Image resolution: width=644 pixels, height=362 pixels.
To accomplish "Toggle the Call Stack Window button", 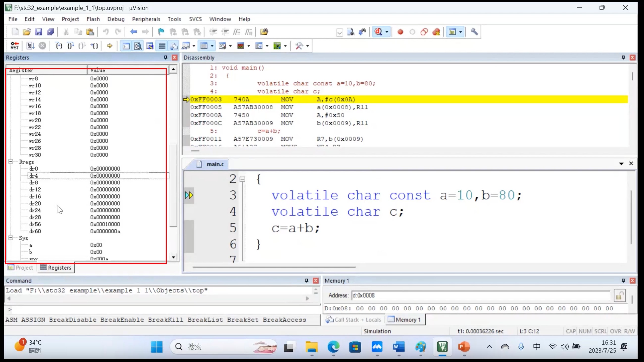I will click(x=173, y=46).
